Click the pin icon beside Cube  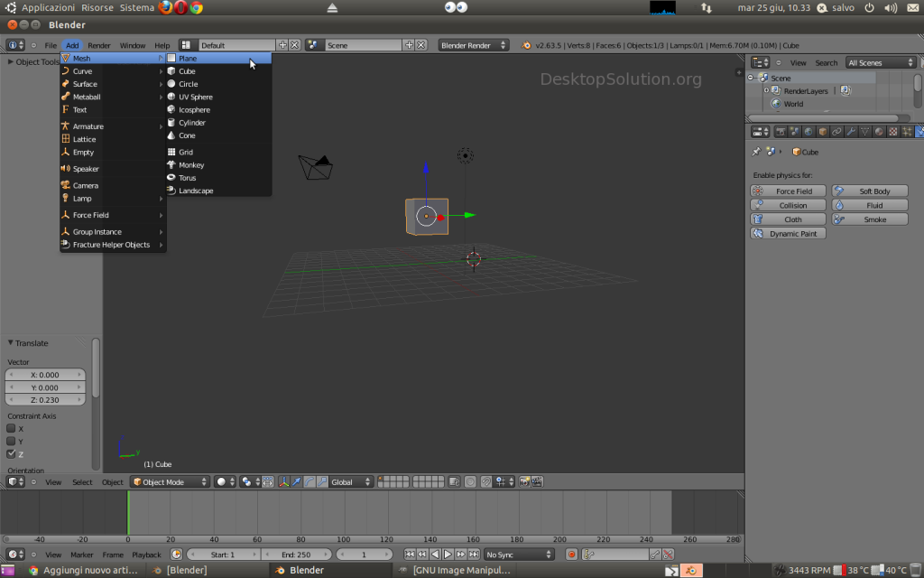tap(756, 152)
